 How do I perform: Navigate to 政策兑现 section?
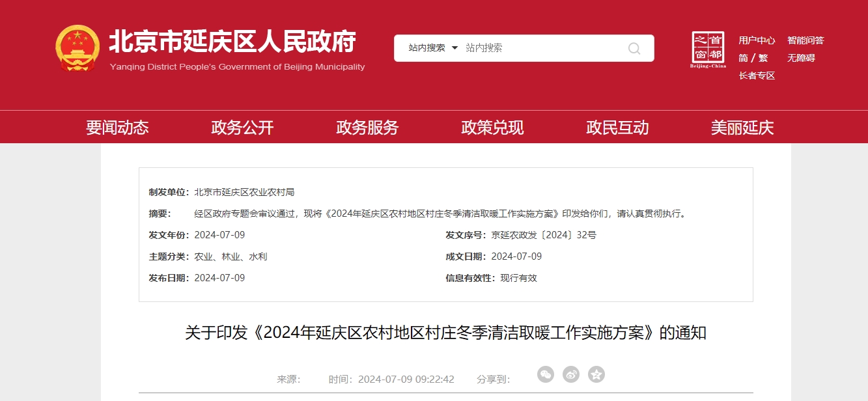pyautogui.click(x=492, y=128)
